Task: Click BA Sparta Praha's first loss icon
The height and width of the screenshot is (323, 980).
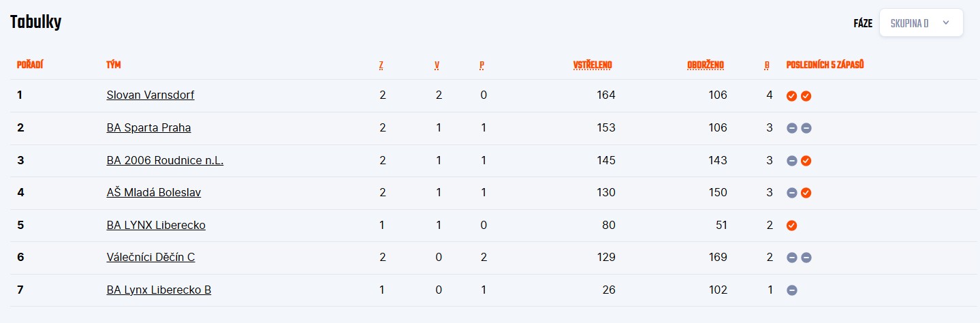Action: 792,128
